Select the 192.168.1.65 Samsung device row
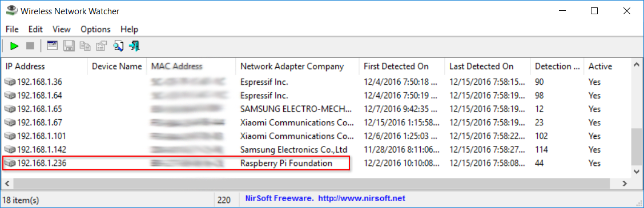The height and width of the screenshot is (208, 644). coord(316,109)
